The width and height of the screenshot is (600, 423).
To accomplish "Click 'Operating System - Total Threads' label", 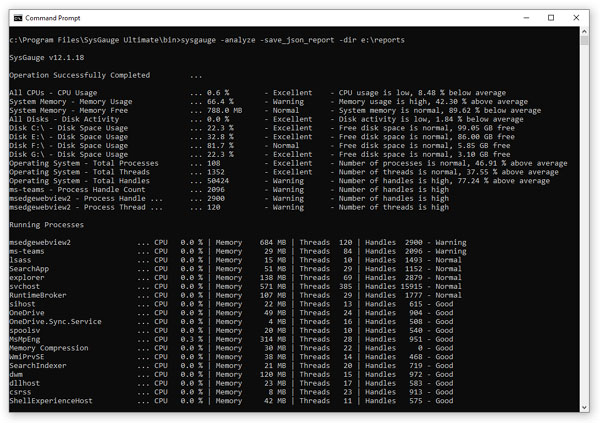I will click(80, 172).
